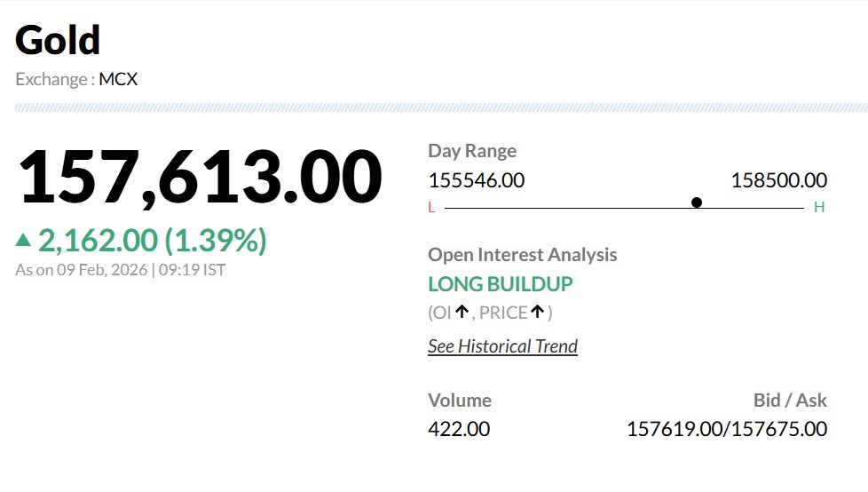Click the MCX exchange name
The image size is (868, 492).
(x=118, y=79)
